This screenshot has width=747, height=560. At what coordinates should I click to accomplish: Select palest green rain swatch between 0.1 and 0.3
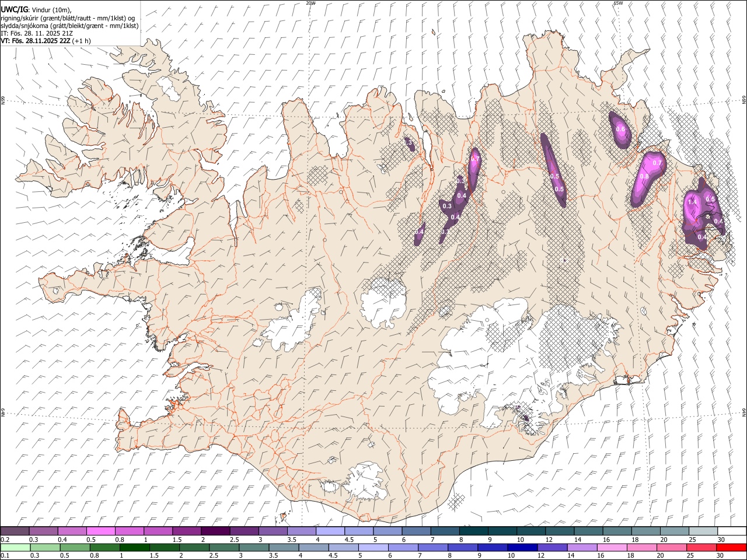[x=15, y=547]
